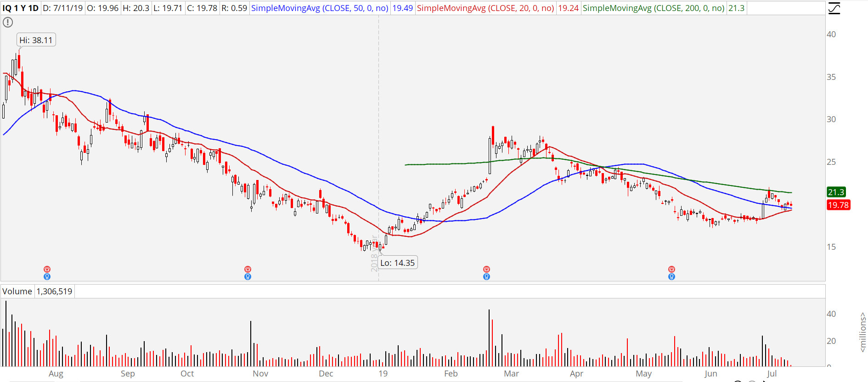Click the 15 price axis label
Image resolution: width=868 pixels, height=382 pixels.
tap(831, 247)
